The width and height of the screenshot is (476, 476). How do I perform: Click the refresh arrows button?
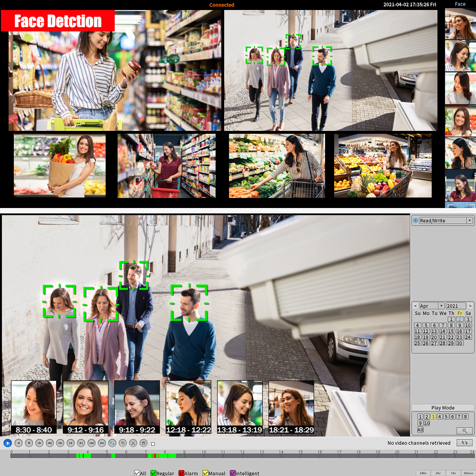(464, 443)
